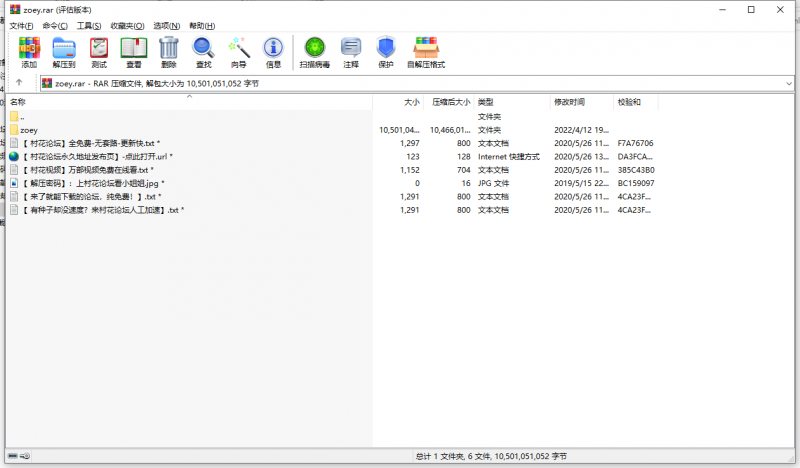Open the 查找 (Find) search tool
The image size is (800, 468).
[203, 51]
